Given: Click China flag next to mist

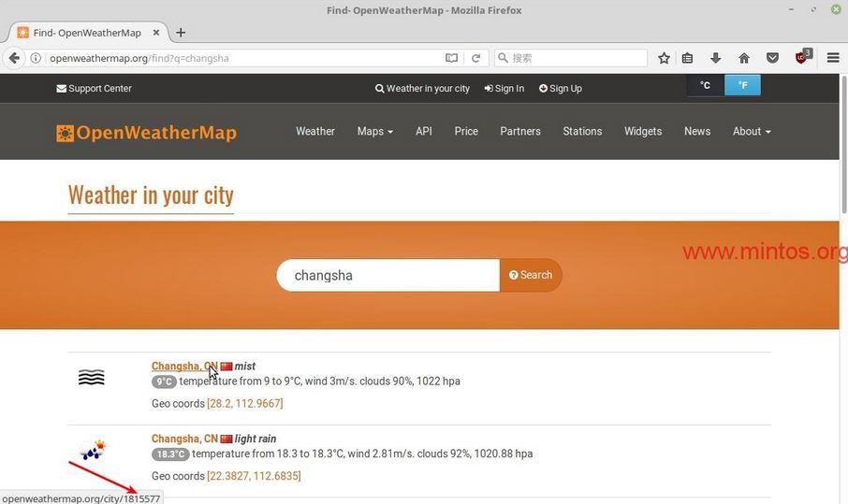Looking at the screenshot, I should 227,367.
